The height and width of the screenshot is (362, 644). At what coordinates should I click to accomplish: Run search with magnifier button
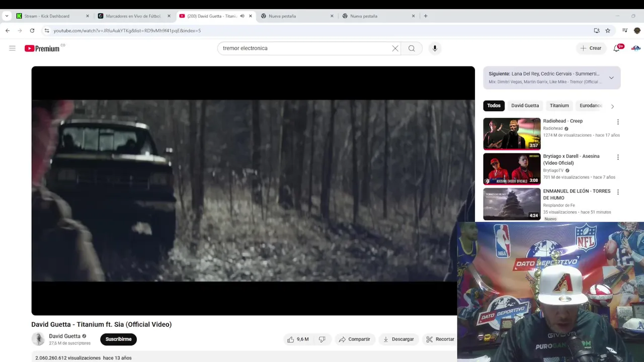412,48
